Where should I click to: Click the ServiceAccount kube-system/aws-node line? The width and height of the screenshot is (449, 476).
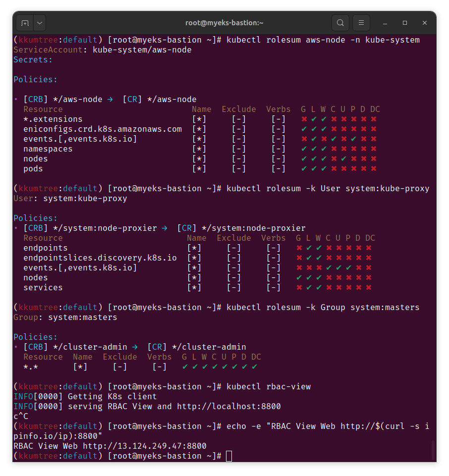click(x=103, y=50)
